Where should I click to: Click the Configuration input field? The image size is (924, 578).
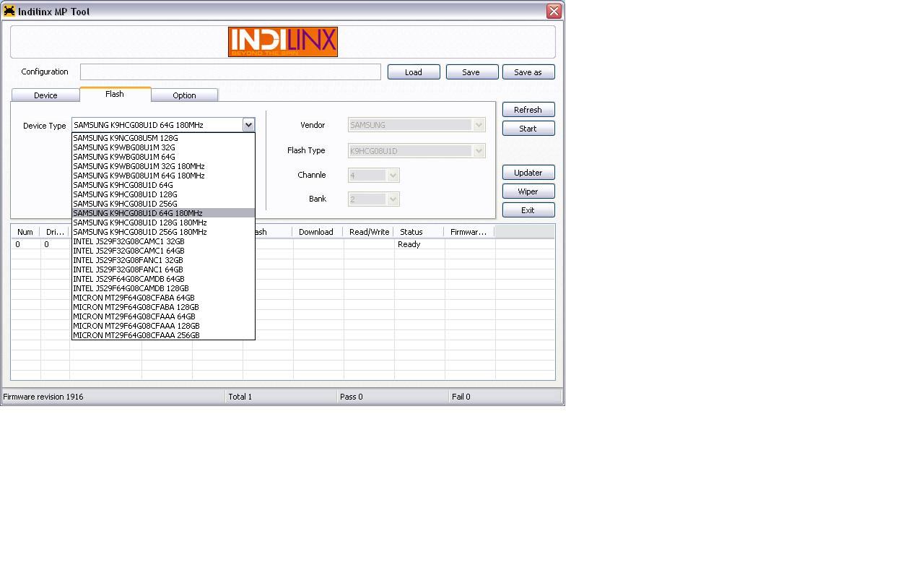(230, 72)
